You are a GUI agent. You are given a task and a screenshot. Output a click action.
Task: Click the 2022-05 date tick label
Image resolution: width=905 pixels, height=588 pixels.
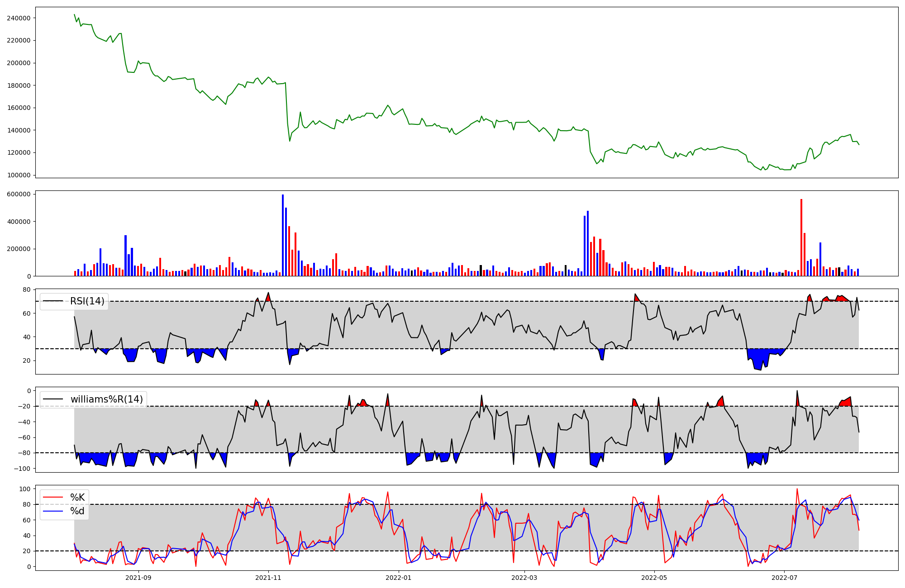point(654,578)
